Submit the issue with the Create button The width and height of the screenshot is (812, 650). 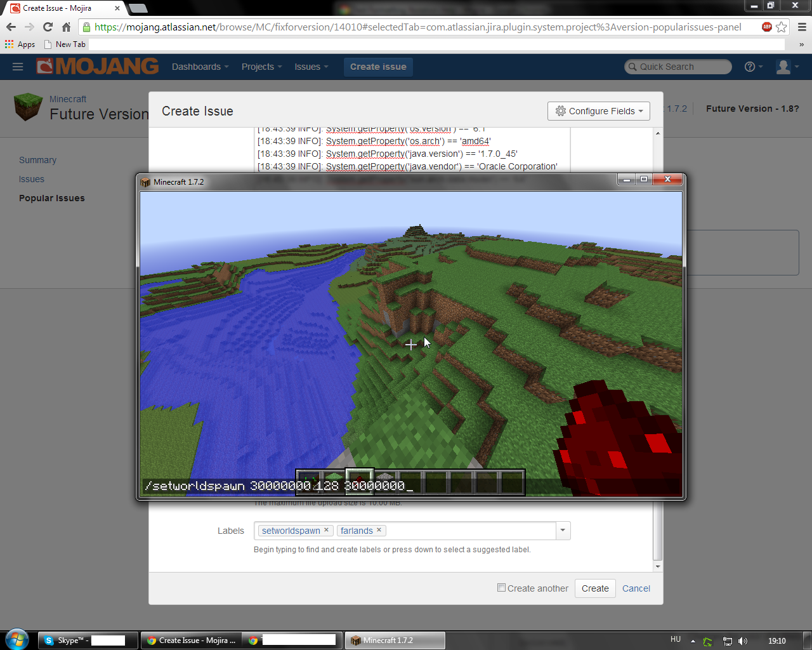click(x=595, y=588)
